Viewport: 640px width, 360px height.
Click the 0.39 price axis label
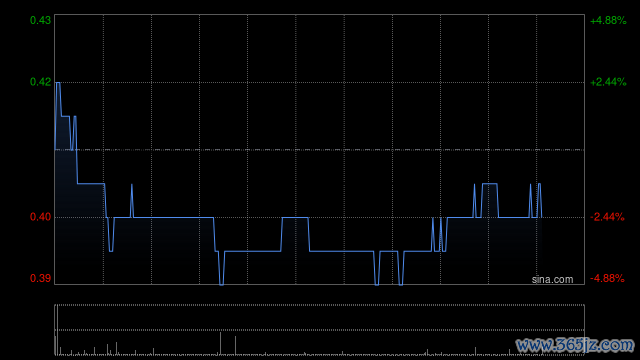click(x=40, y=278)
